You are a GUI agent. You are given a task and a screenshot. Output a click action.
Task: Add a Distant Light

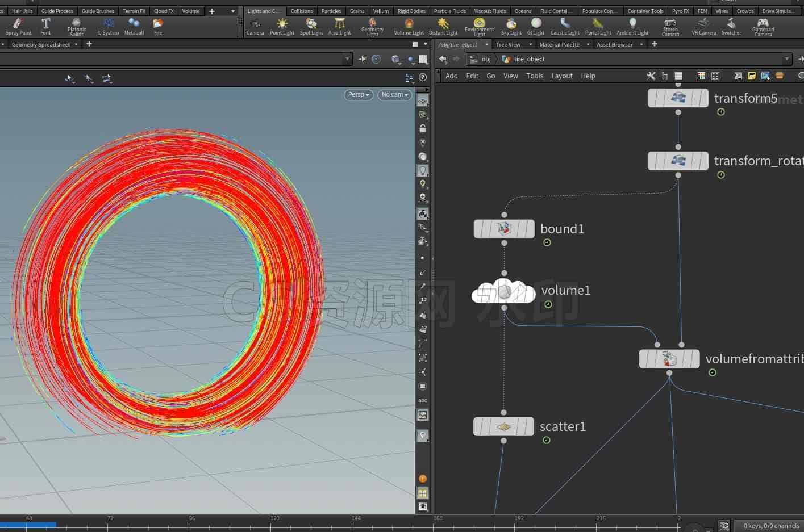click(443, 27)
